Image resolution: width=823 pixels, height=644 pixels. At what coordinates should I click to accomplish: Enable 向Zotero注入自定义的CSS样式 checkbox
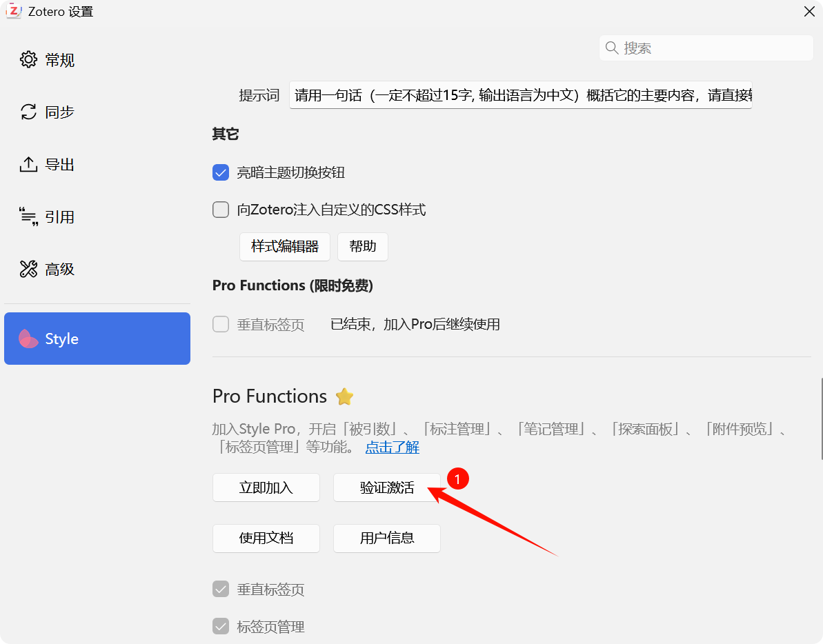(221, 210)
